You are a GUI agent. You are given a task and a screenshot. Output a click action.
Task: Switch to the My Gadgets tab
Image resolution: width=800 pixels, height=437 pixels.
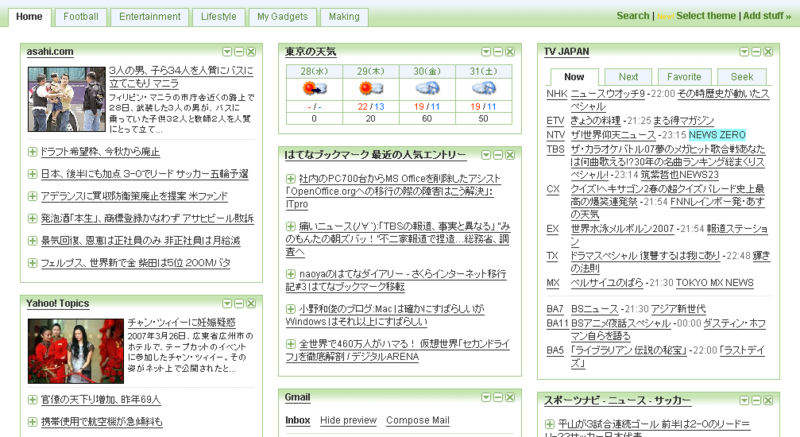tap(282, 17)
